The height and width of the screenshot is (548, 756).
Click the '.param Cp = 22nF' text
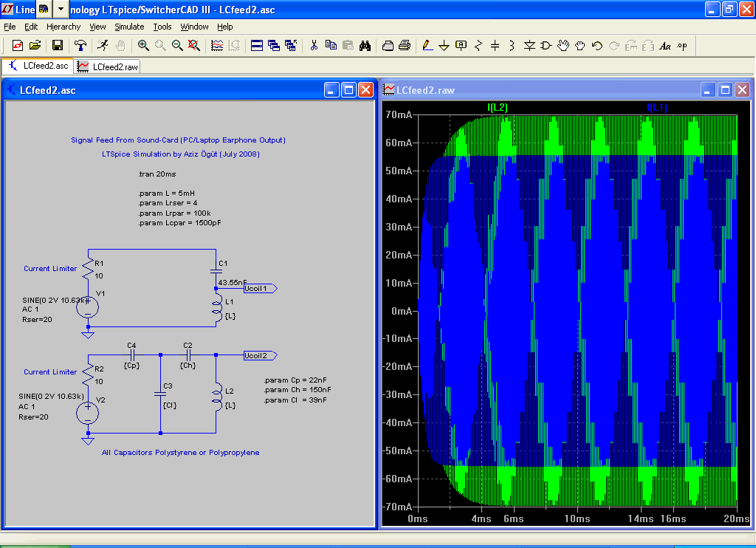(x=295, y=380)
